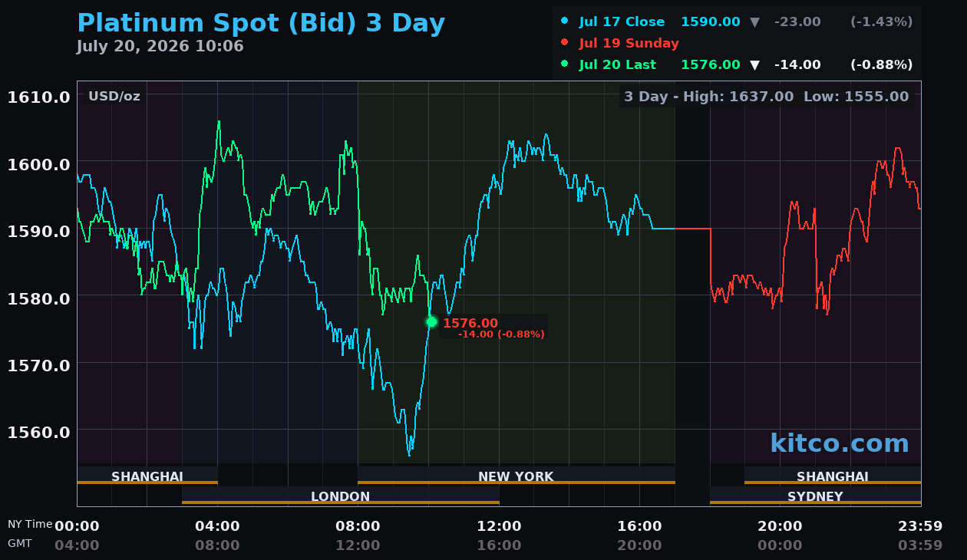Click the GMT axis label
Viewport: 967px width, 560px height.
20,543
